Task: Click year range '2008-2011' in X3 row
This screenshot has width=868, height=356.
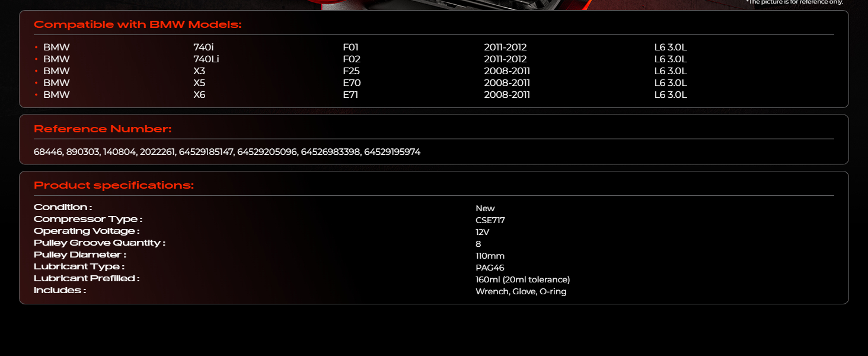Action: (x=507, y=71)
